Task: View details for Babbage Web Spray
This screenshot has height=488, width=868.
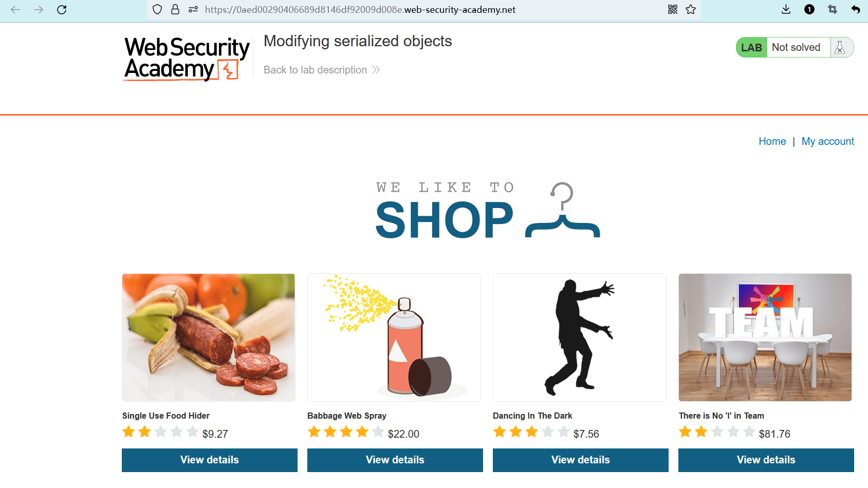Action: tap(395, 460)
